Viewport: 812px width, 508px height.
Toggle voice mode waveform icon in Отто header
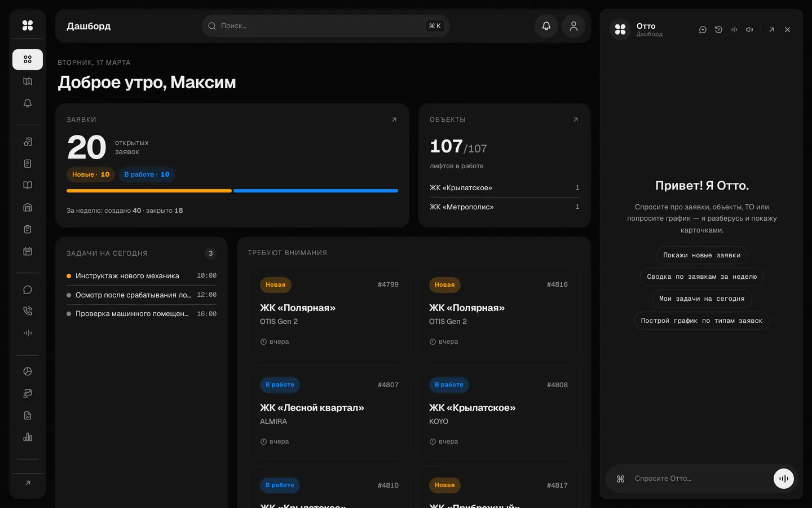[734, 30]
